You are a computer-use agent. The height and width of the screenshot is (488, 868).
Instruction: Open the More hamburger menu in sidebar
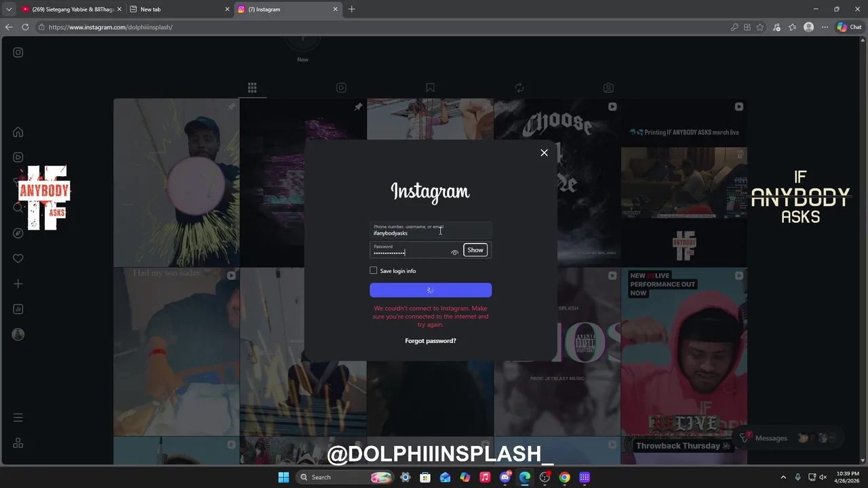click(x=18, y=418)
